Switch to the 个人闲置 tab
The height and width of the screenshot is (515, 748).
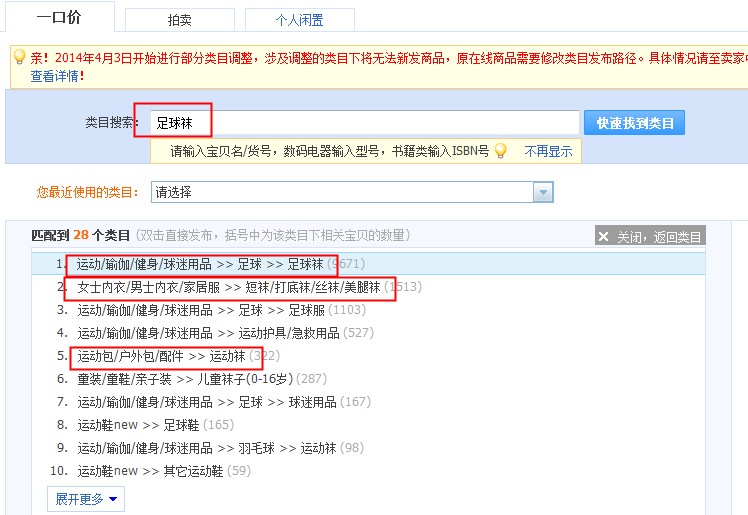(x=300, y=20)
